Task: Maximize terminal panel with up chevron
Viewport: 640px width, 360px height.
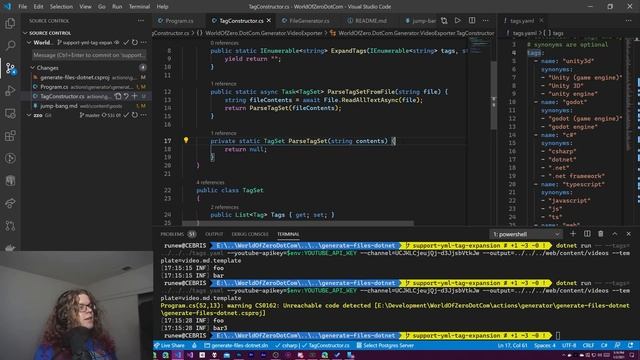Action: pos(615,234)
